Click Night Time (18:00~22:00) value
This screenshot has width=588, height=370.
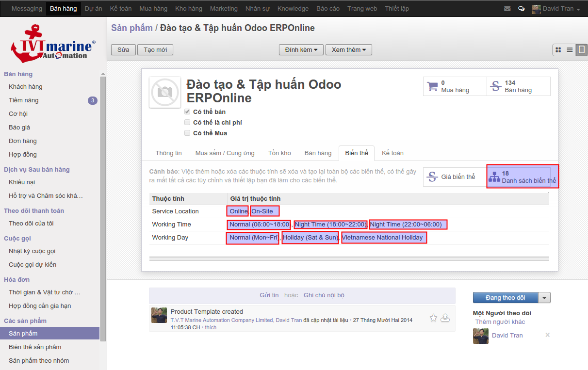(330, 225)
